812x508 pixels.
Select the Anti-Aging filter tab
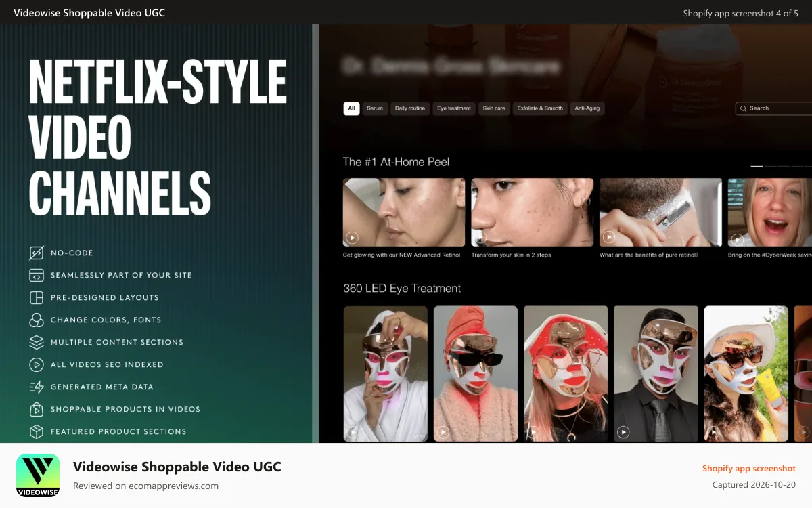[x=587, y=108]
